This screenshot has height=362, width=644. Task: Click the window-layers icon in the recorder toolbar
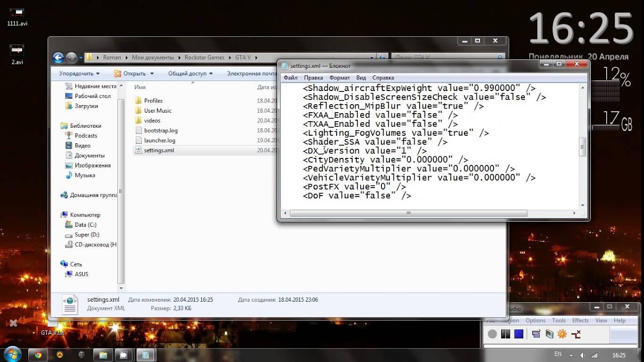536,334
